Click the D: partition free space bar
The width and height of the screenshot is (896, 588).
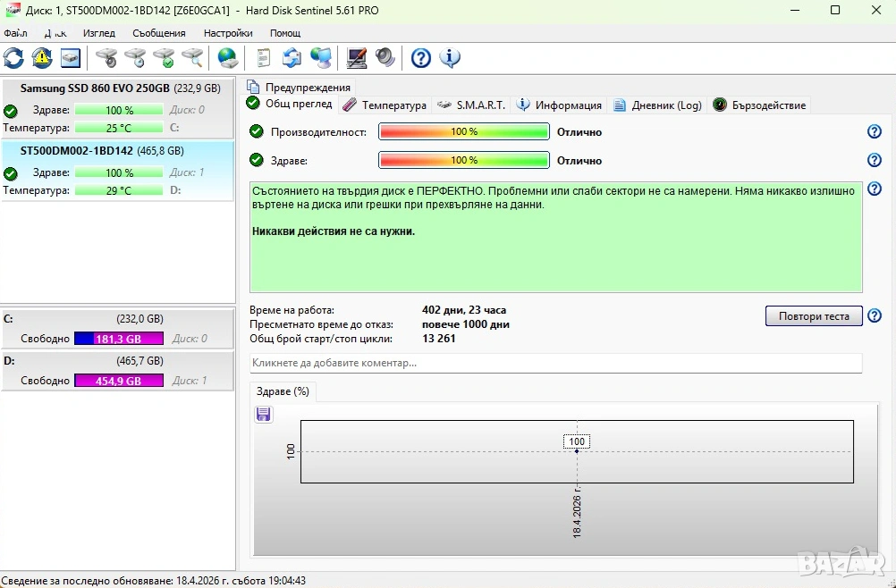(118, 381)
